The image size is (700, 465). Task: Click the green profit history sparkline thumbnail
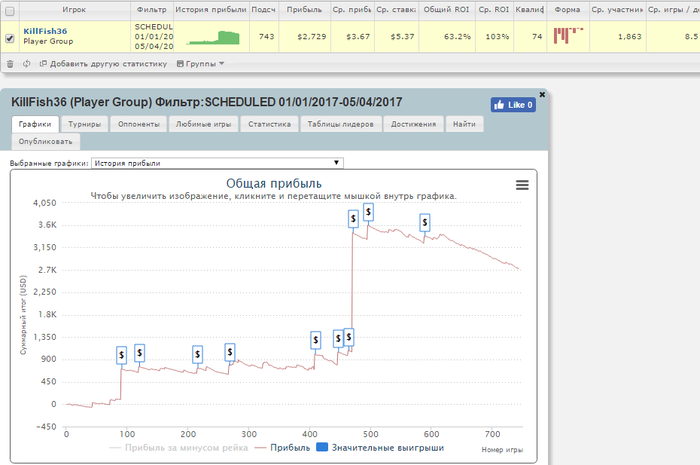(213, 37)
